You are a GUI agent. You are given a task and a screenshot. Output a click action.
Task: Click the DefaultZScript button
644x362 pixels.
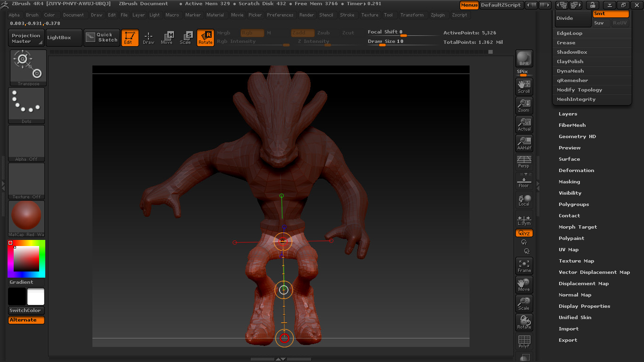point(501,5)
